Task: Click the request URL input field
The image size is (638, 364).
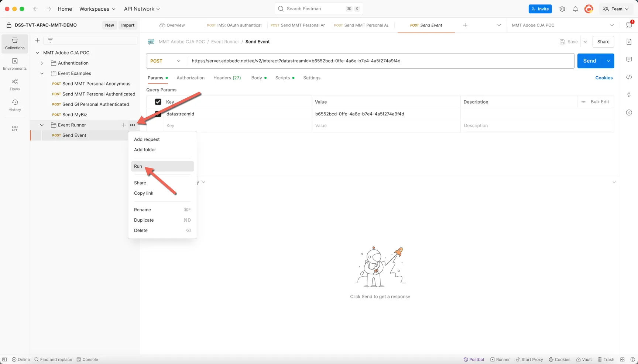Action: [381, 61]
